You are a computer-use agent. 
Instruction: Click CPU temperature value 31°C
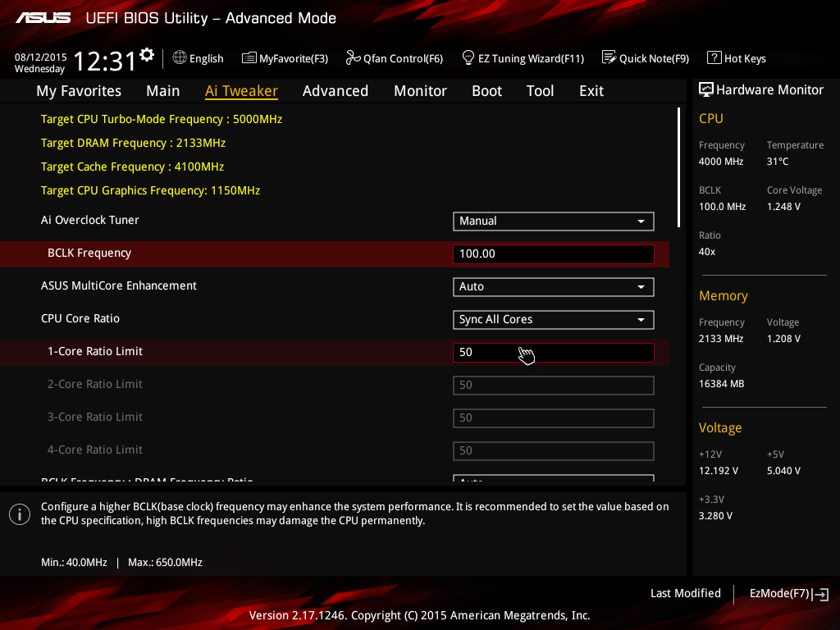pos(778,162)
